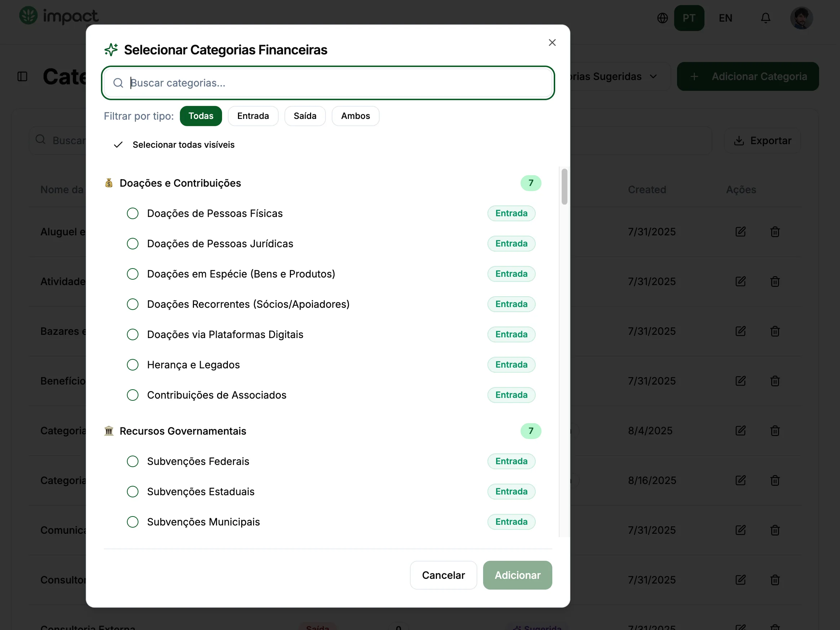Select Doações via Plataformas Digitais

point(133,334)
